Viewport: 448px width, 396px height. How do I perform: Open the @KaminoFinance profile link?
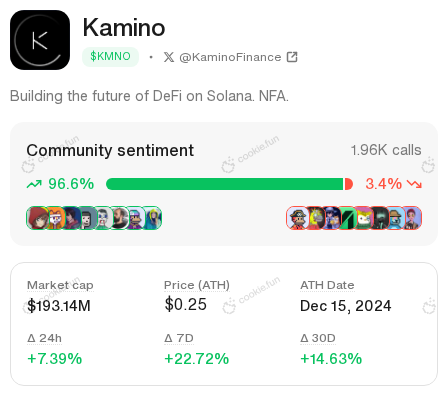[230, 57]
